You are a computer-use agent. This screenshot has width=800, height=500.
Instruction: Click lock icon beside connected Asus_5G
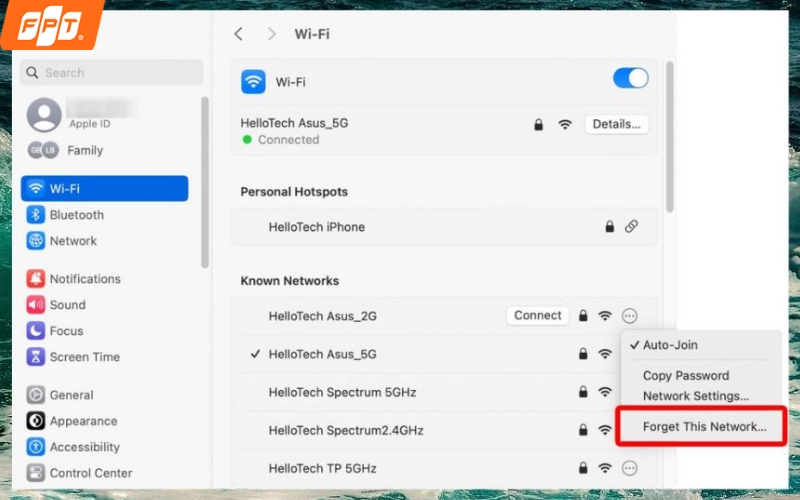[x=538, y=124]
